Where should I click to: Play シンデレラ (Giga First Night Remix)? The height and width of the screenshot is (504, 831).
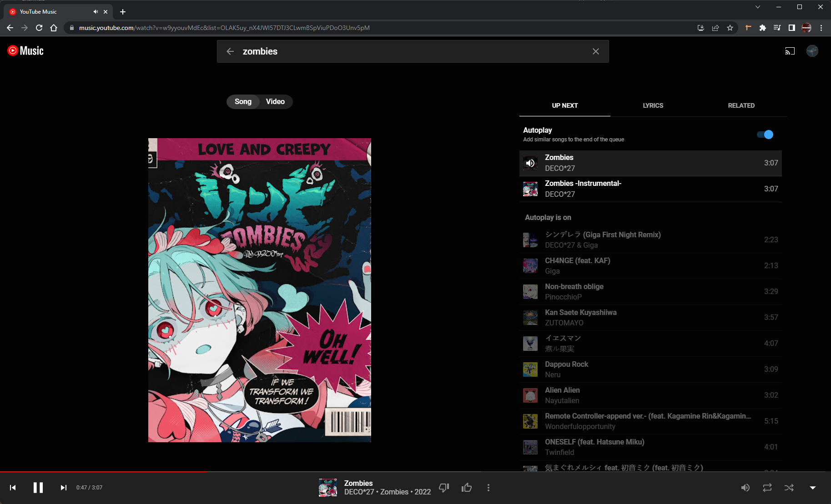[650, 240]
